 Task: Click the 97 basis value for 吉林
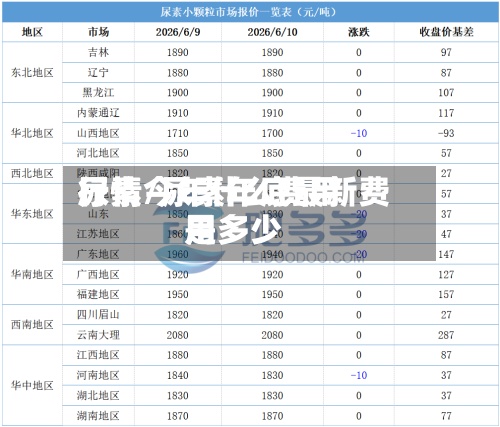point(446,52)
